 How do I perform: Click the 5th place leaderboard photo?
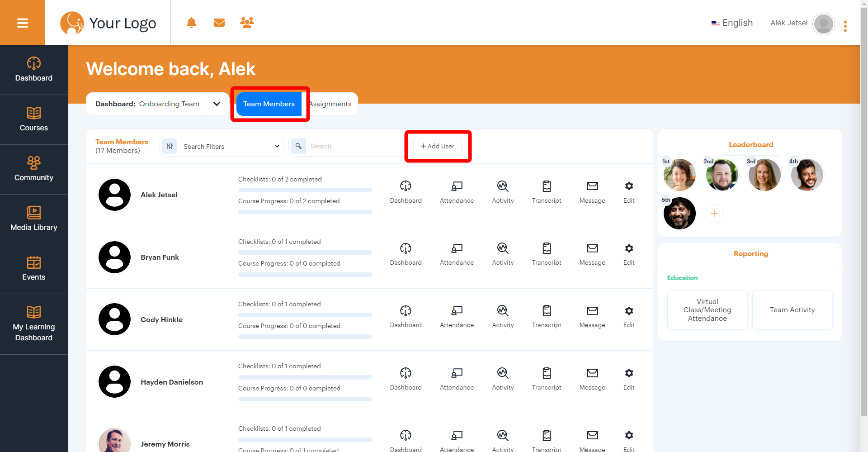point(679,213)
